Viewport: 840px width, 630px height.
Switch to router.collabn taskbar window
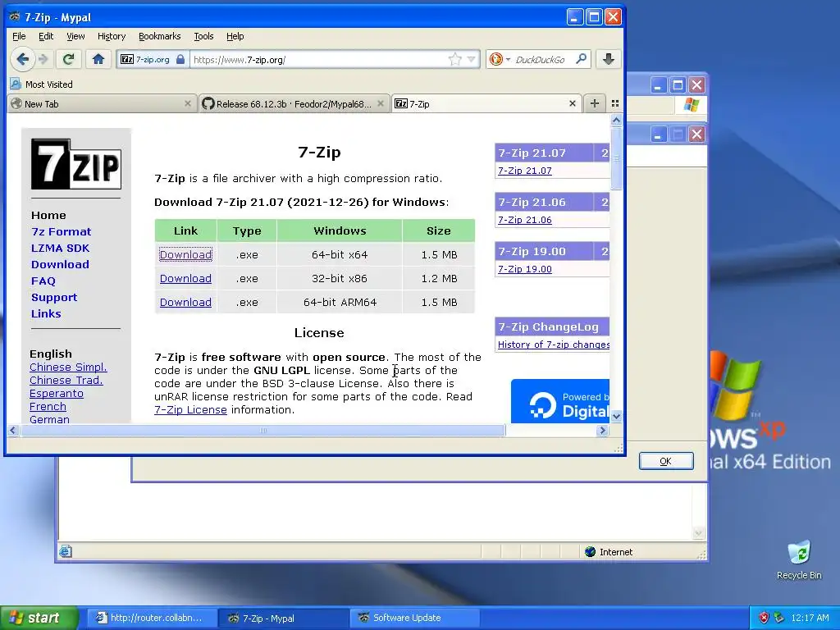(x=153, y=618)
